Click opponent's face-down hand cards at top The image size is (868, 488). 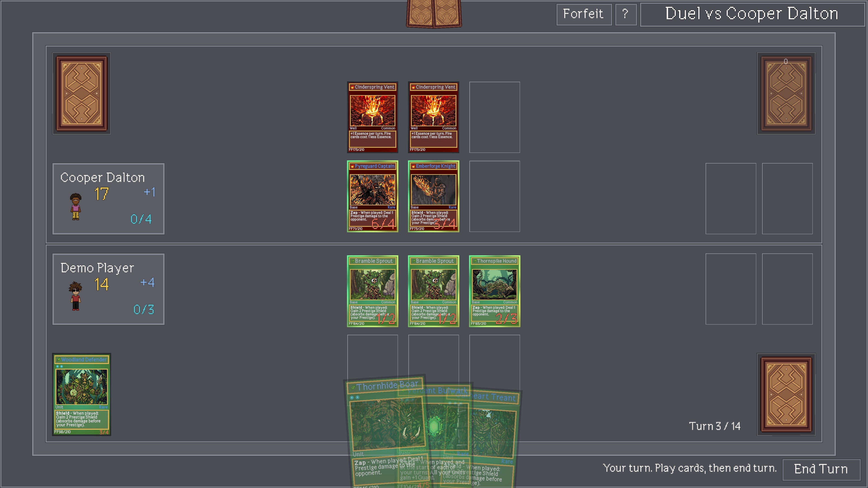(434, 14)
